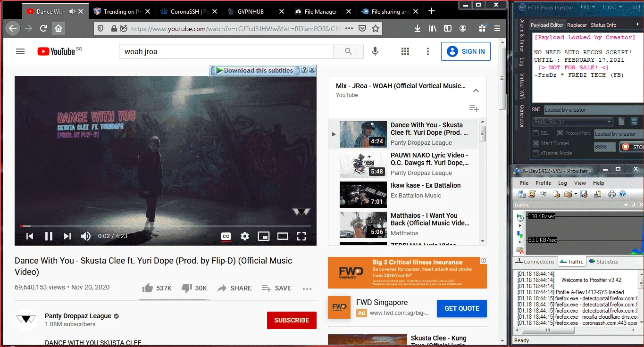Open Firefox library icon
644x347 pixels.
pyautogui.click(x=433, y=28)
